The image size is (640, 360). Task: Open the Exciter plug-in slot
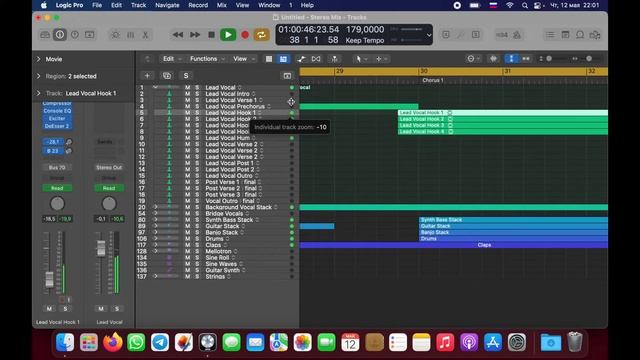[x=57, y=118]
